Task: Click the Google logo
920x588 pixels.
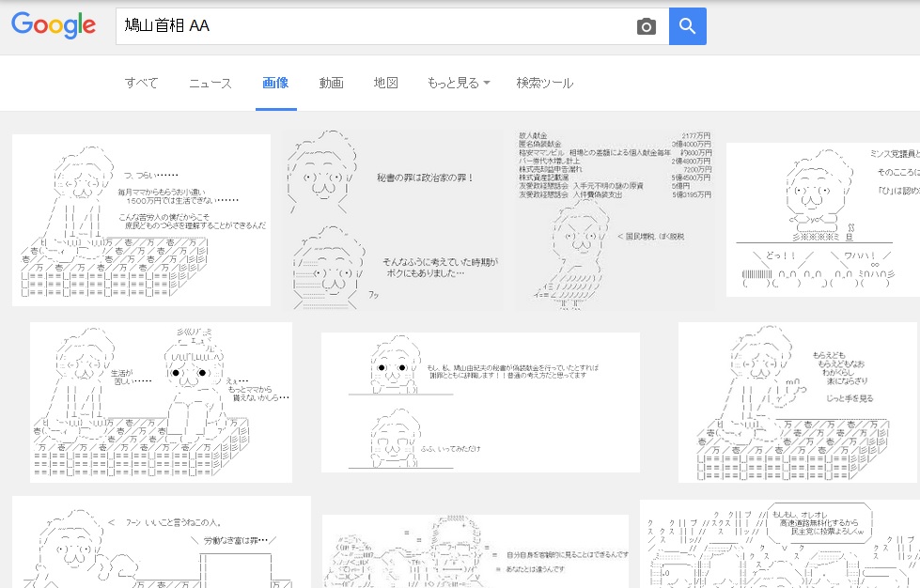Action: coord(54,25)
